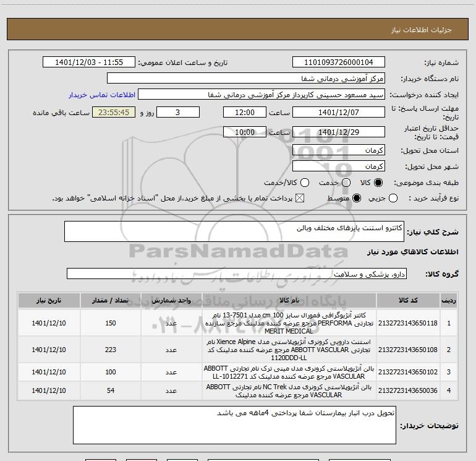Click the remaining time countdown 23:55:45
The height and width of the screenshot is (461, 476).
pyautogui.click(x=114, y=112)
